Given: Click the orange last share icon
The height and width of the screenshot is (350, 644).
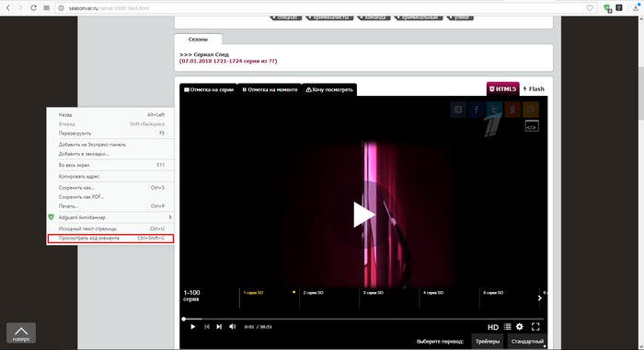Looking at the screenshot, I should pos(531,110).
